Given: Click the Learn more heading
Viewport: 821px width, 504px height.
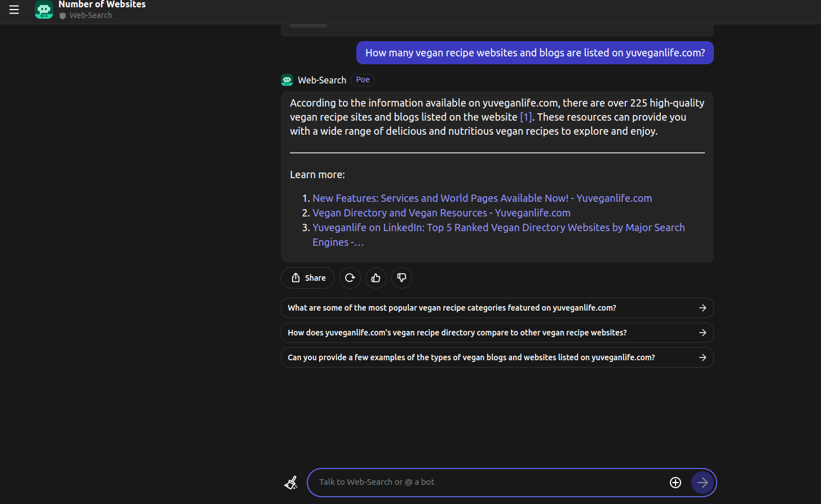Looking at the screenshot, I should [317, 175].
